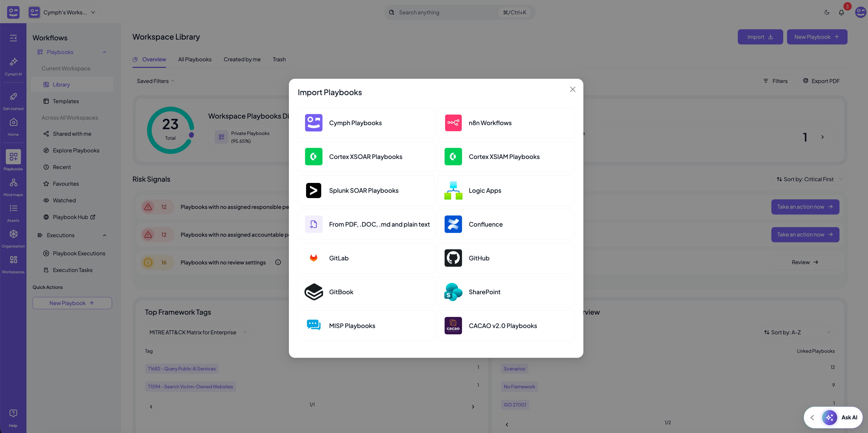Screen dimensions: 868x433
Task: Click Quick Actions New Playbook button
Action: (72, 303)
